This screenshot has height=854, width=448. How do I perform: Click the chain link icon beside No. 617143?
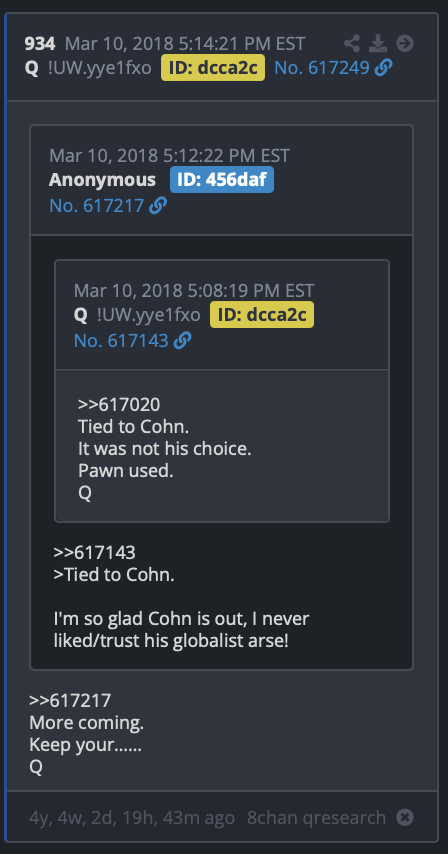tap(182, 340)
